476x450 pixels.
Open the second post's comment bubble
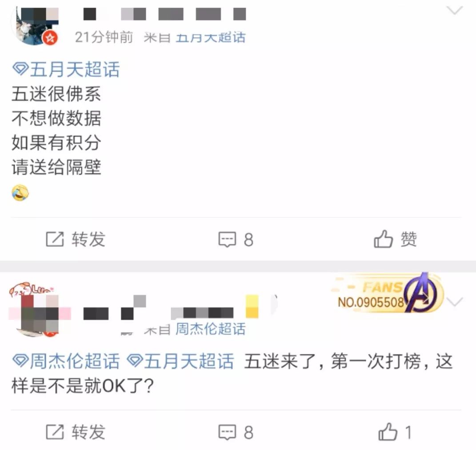point(236,432)
